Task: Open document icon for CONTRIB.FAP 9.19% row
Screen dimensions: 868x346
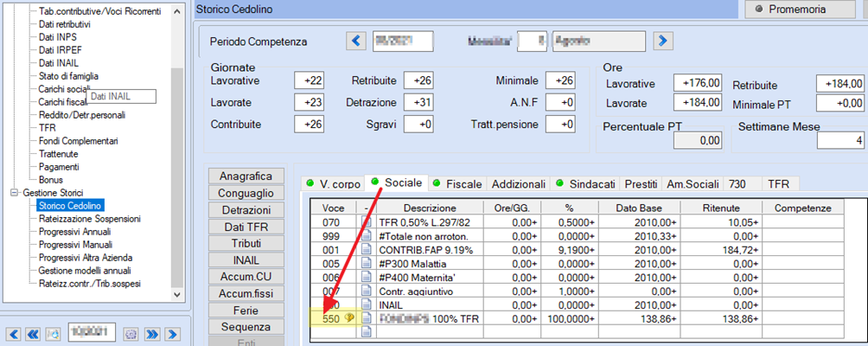Action: pos(366,249)
